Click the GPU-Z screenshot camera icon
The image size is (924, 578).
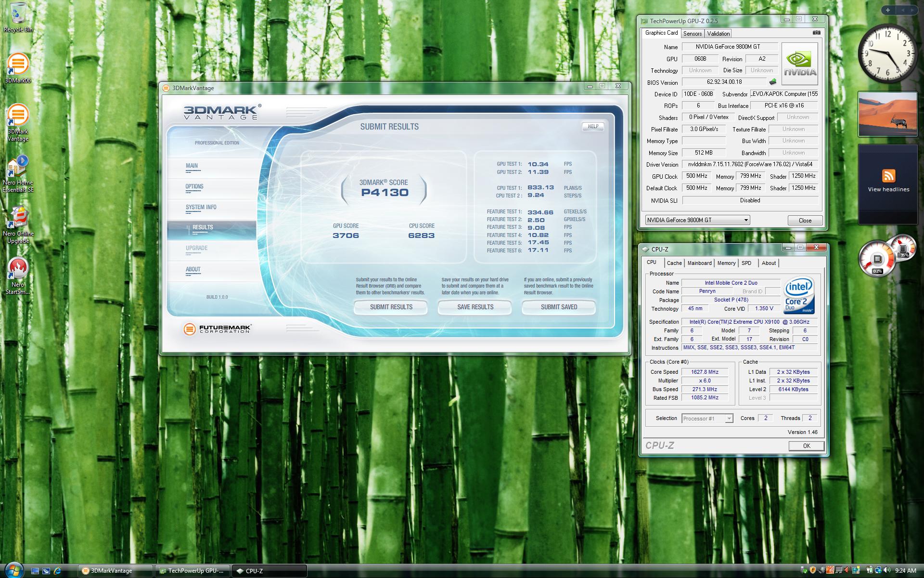pyautogui.click(x=817, y=33)
